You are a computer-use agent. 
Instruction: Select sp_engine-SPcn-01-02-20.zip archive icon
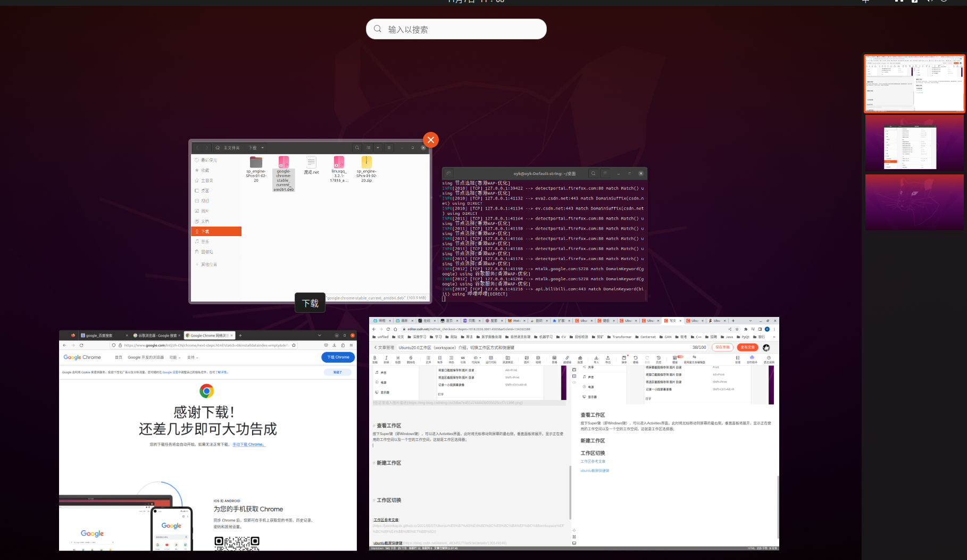click(x=366, y=162)
